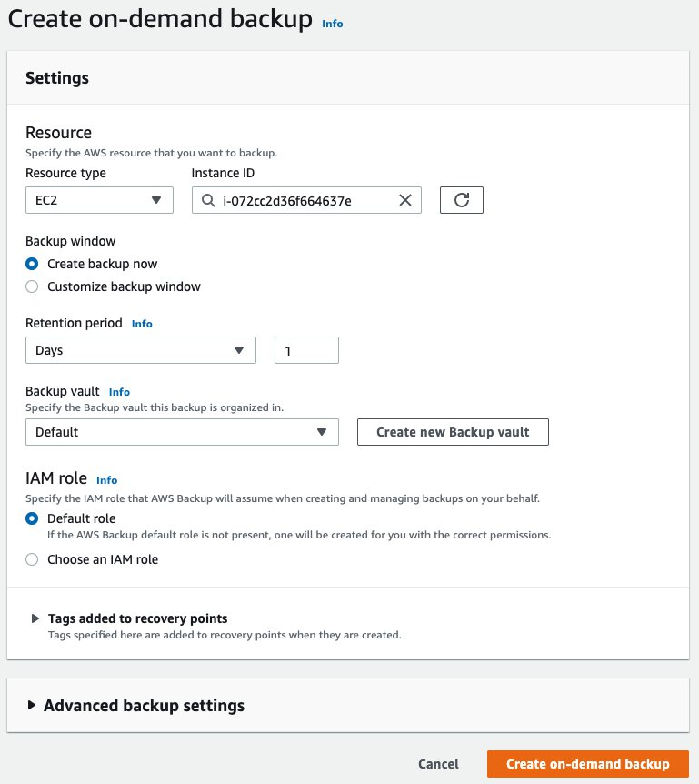The image size is (699, 784).
Task: Select Choose an IAM role
Action: click(x=31, y=559)
